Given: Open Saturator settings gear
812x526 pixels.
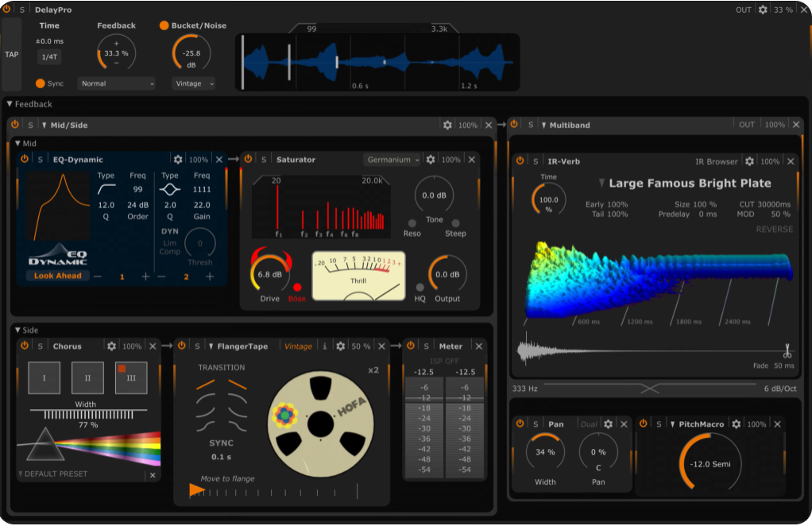Looking at the screenshot, I should (431, 160).
